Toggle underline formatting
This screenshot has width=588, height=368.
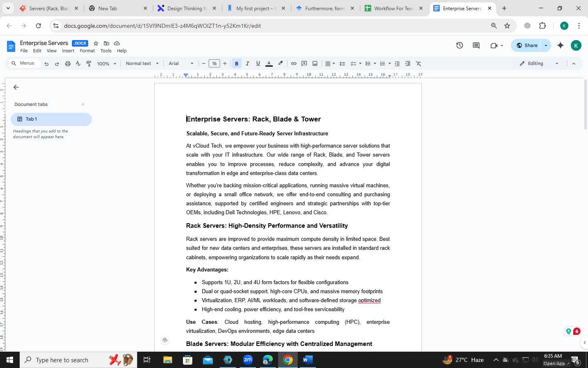[258, 63]
